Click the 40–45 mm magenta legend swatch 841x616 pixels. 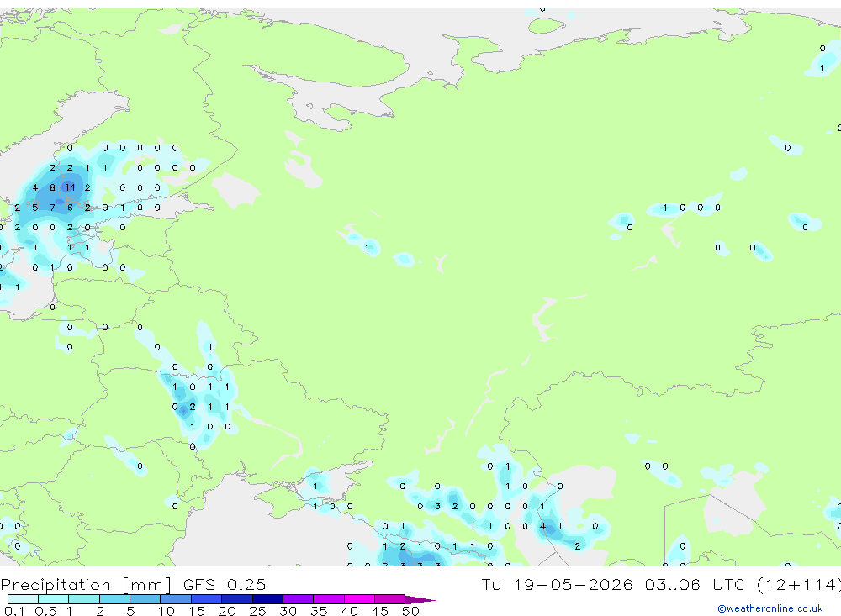click(x=359, y=599)
